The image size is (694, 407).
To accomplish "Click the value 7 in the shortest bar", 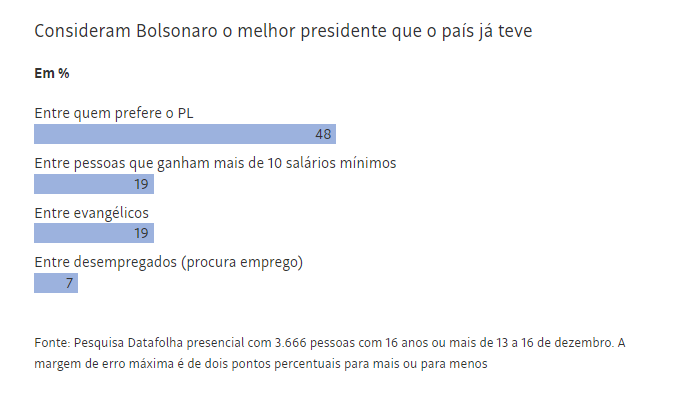I will (x=69, y=283).
